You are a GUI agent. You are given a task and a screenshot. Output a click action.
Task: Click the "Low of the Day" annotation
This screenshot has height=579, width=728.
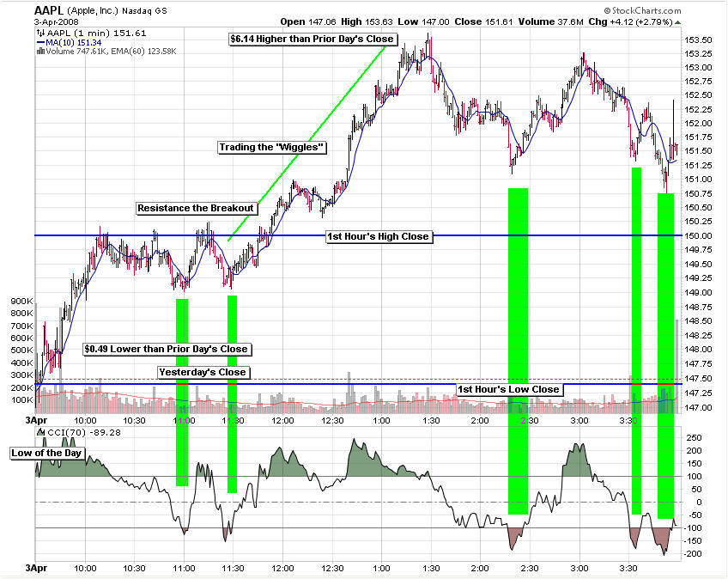46,453
